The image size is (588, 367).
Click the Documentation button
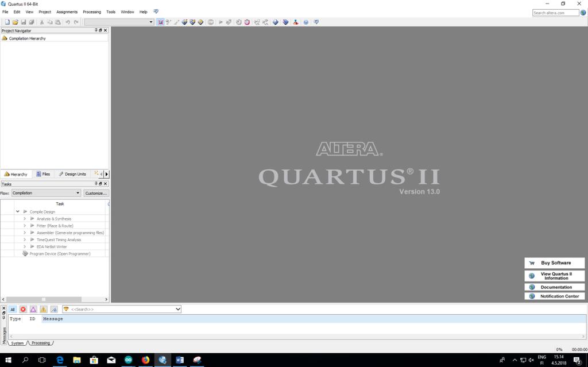[x=554, y=287]
